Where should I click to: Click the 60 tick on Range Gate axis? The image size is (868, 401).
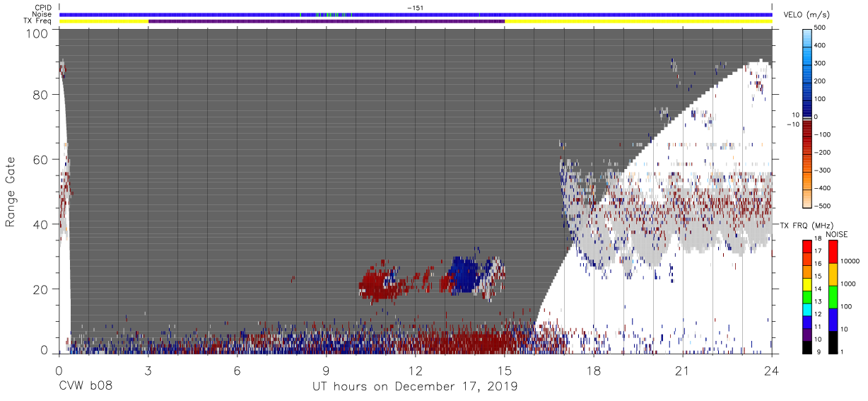[x=41, y=160]
